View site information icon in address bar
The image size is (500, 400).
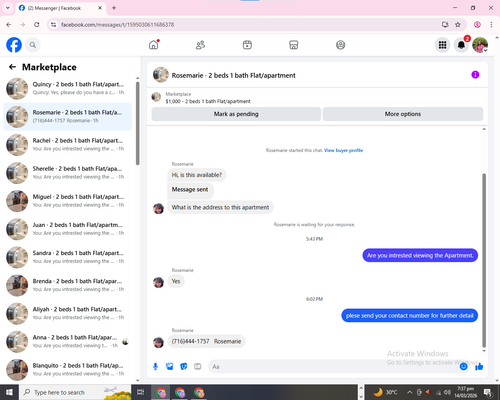[53, 25]
